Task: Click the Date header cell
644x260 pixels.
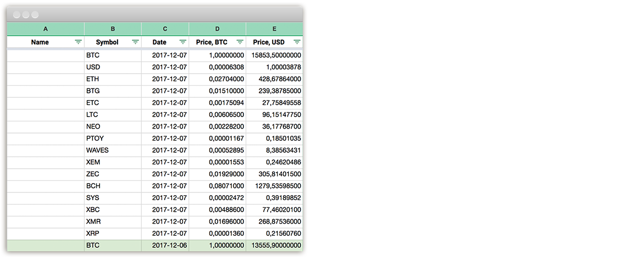Action: coord(165,42)
